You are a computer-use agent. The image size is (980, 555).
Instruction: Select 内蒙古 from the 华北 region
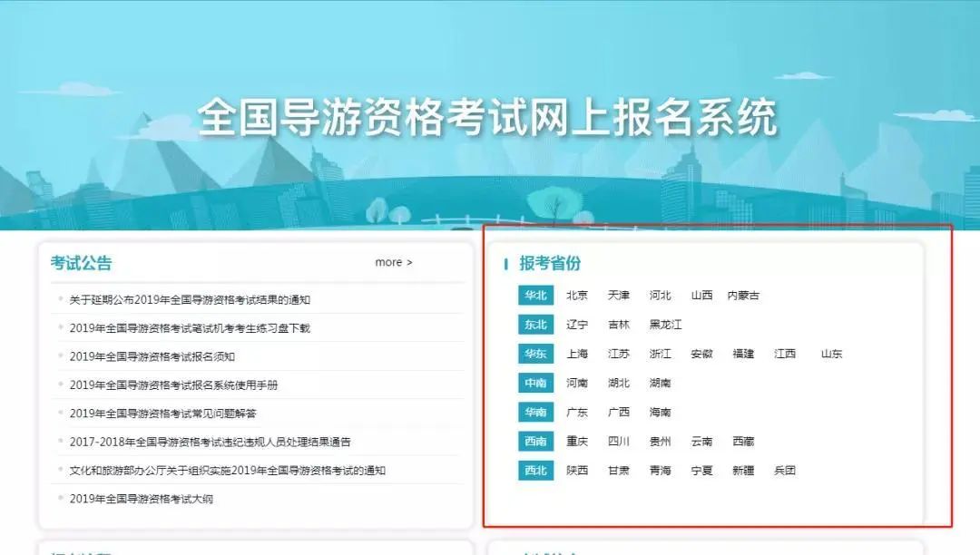click(x=743, y=296)
